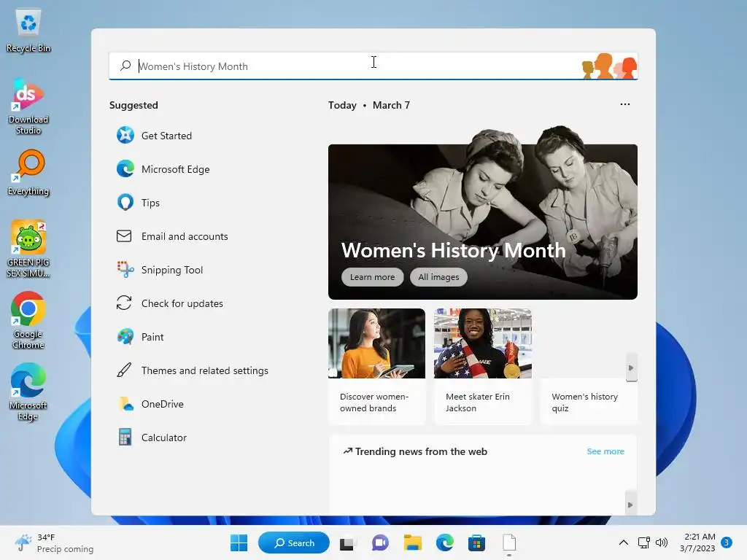Viewport: 747px width, 560px height.
Task: Select the Everything desktop shortcut
Action: click(28, 173)
